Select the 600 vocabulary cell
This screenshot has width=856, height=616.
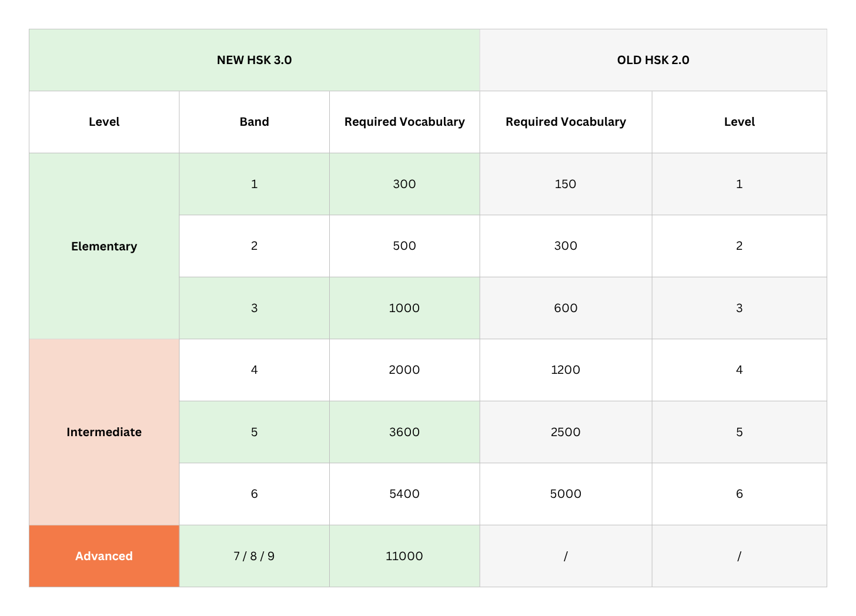(566, 308)
